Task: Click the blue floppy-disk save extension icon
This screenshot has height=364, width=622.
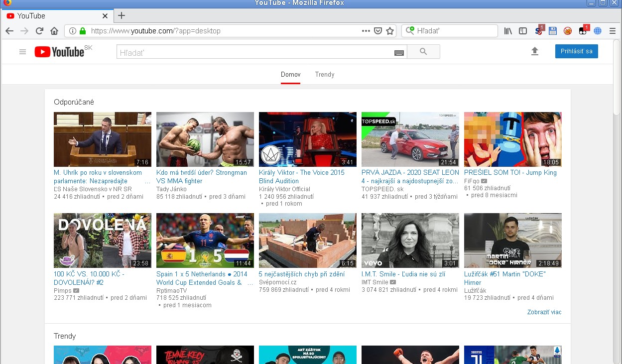Action: [x=553, y=31]
